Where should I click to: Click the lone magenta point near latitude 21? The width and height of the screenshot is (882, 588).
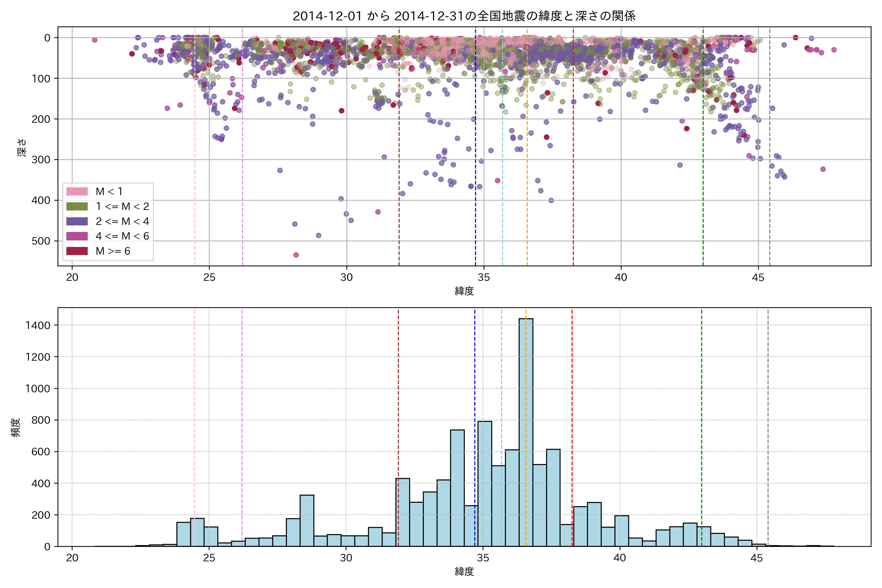click(95, 40)
